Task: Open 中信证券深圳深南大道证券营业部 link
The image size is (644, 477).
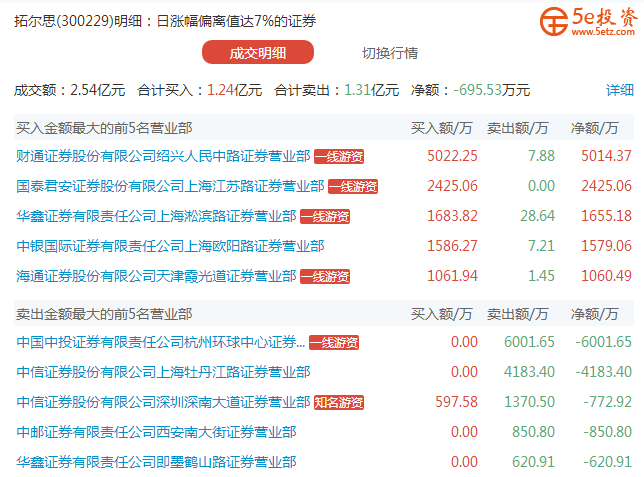Action: tap(163, 402)
